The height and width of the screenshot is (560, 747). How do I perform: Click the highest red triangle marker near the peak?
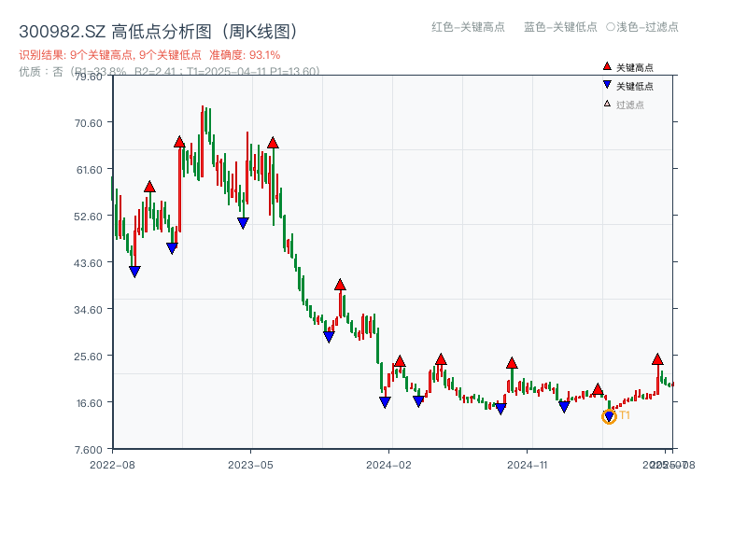(180, 141)
